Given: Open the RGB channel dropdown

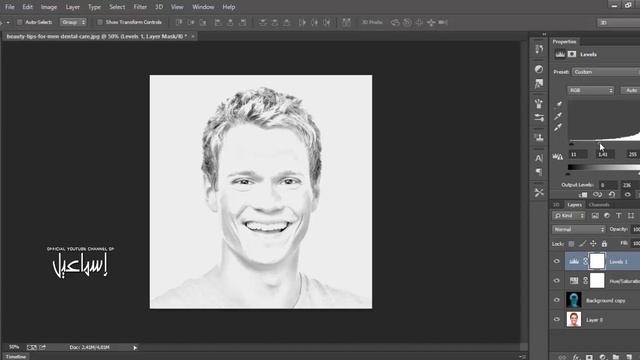Looking at the screenshot, I should coord(591,90).
